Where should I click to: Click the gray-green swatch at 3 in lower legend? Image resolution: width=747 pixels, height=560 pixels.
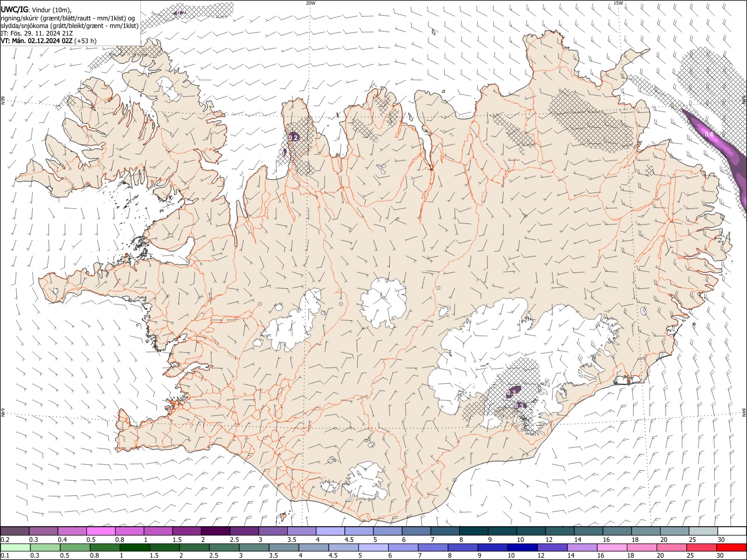[x=254, y=547]
